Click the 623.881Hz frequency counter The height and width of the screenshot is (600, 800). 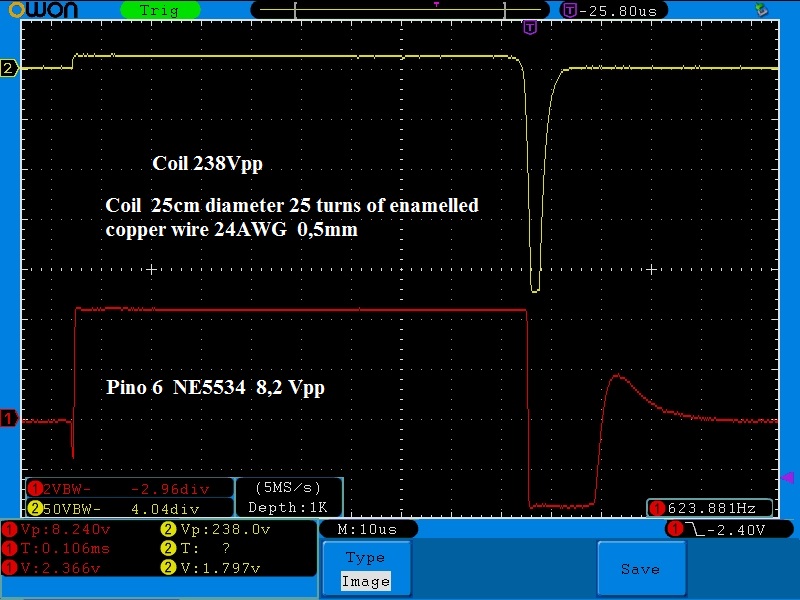[710, 508]
